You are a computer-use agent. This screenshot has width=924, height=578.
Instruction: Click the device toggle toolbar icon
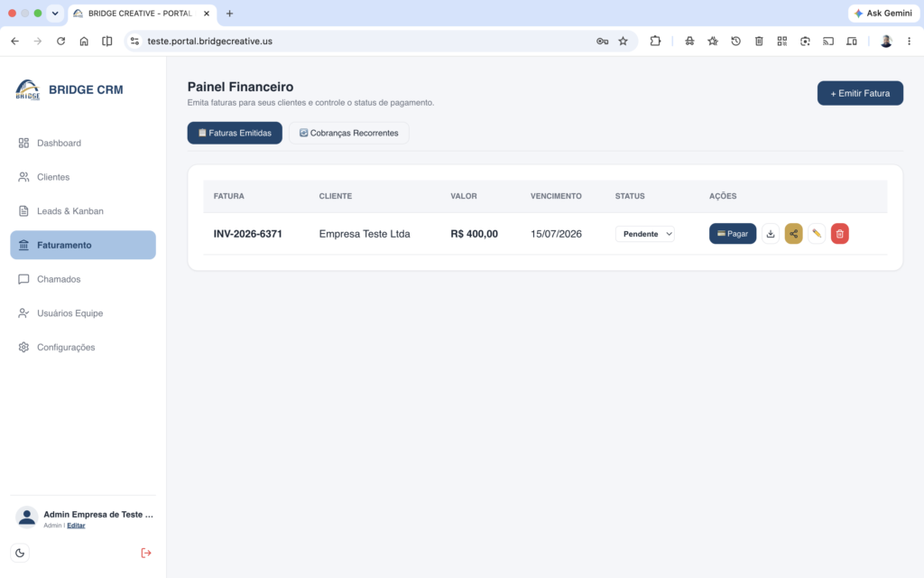852,42
